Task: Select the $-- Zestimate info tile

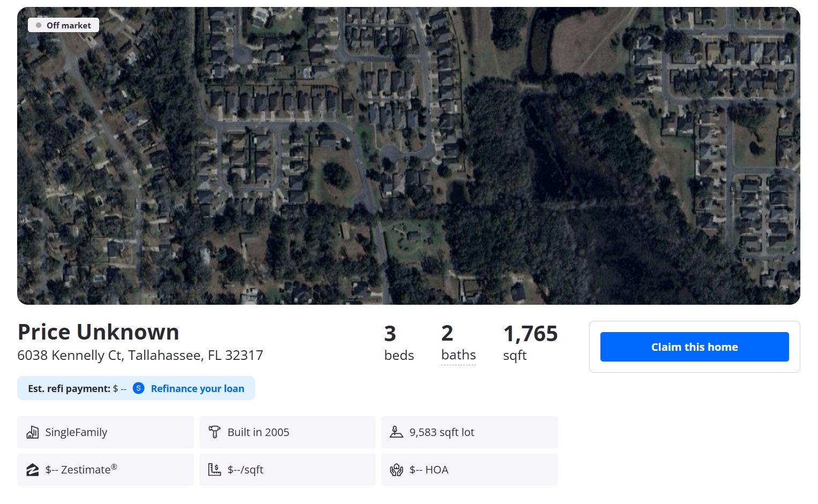Action: 105,469
